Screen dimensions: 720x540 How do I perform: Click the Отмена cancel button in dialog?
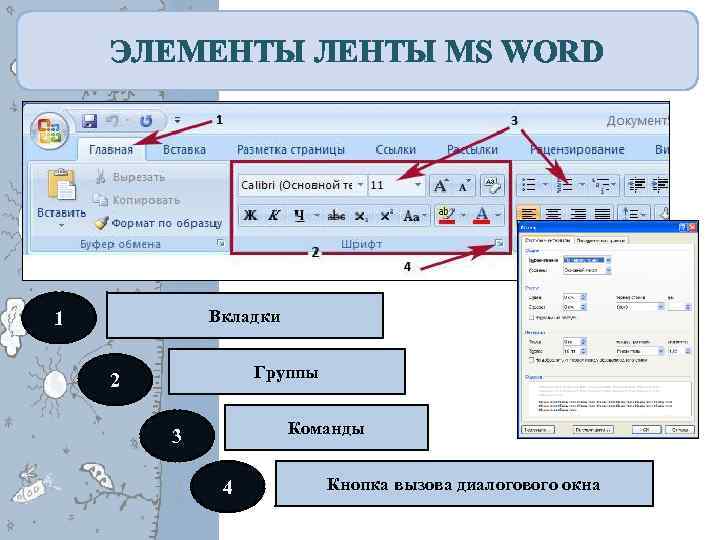[x=680, y=430]
